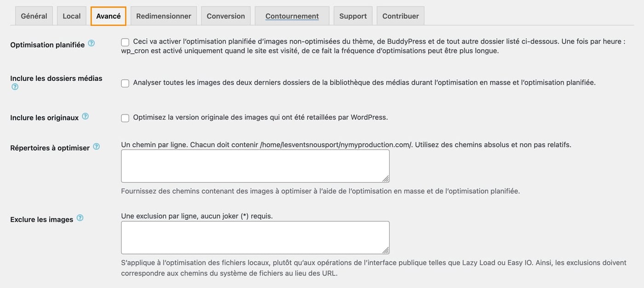Click the question mark beside Répertoires à optimiser
The width and height of the screenshot is (644, 288).
pos(96,145)
